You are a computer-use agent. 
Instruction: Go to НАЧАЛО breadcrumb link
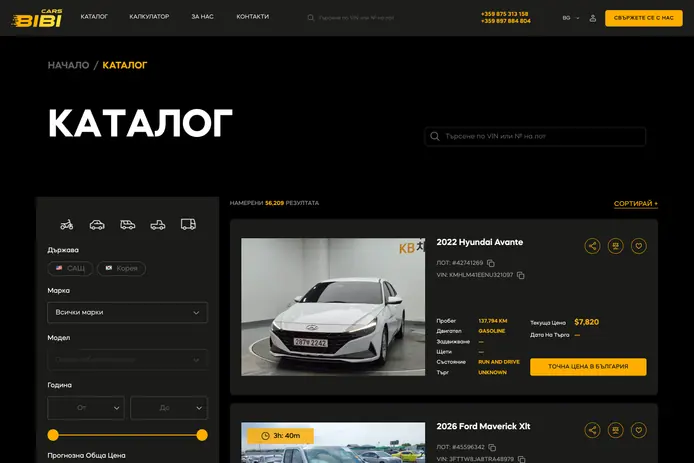[x=68, y=65]
